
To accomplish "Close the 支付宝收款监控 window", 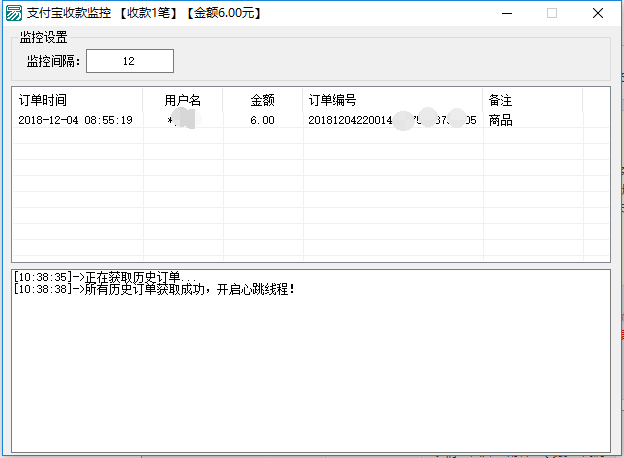I will pos(597,13).
